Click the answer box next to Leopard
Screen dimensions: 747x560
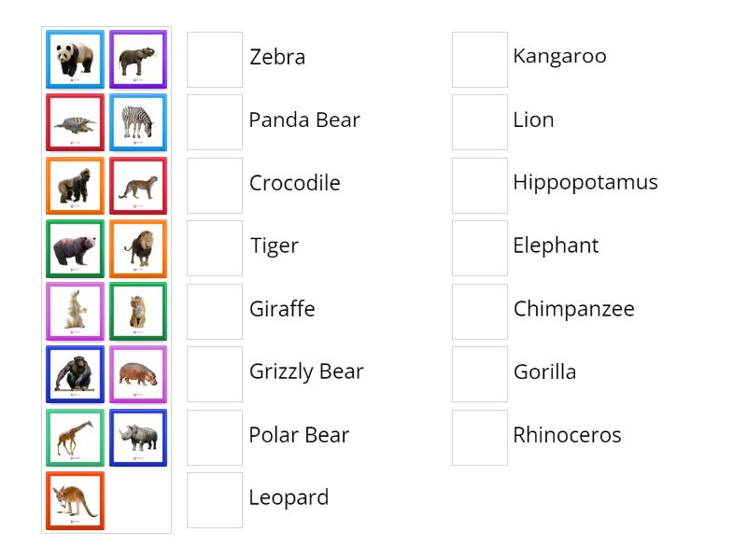coord(214,499)
